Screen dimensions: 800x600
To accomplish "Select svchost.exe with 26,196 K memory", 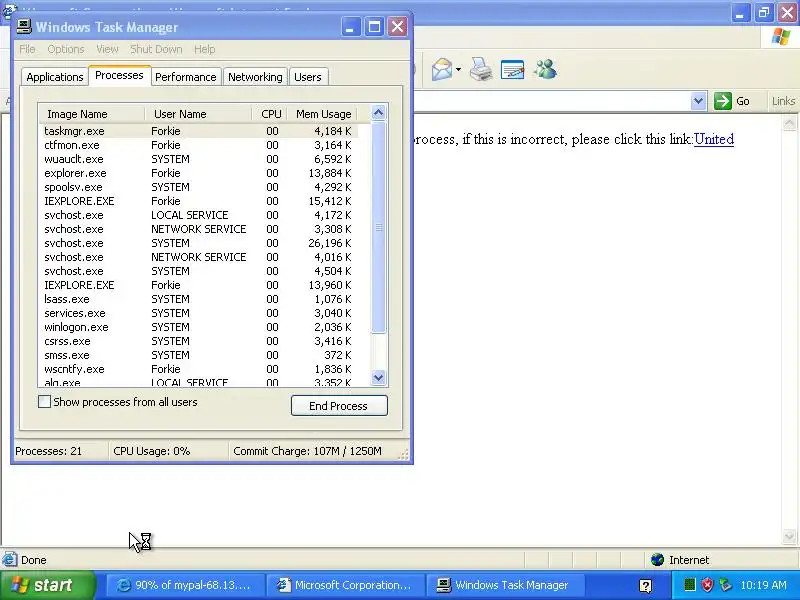I will pos(198,243).
